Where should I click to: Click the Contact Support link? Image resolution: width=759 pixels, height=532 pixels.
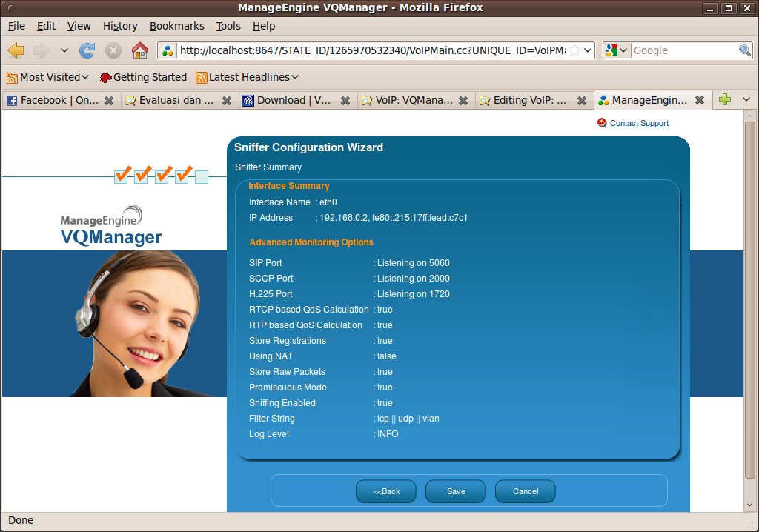pos(639,123)
